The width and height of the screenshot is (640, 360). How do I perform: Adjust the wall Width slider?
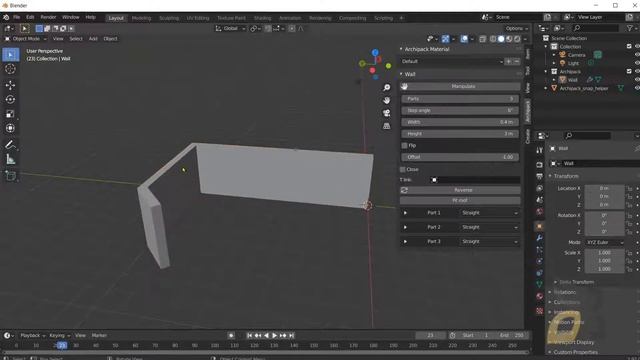460,122
